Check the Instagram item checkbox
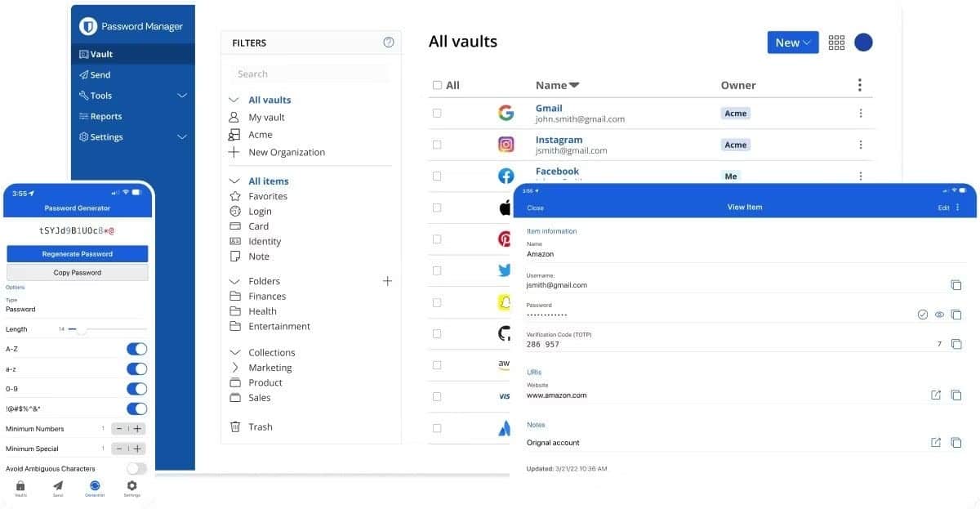The width and height of the screenshot is (980, 509). point(437,145)
